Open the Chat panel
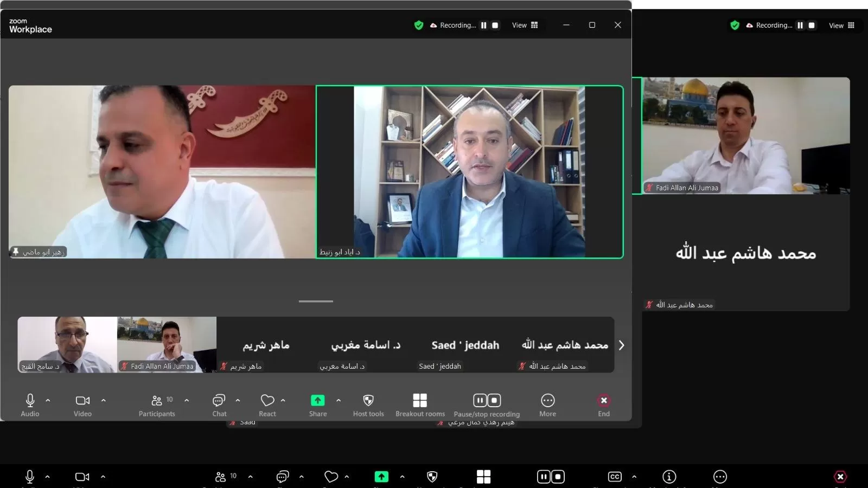 (219, 405)
